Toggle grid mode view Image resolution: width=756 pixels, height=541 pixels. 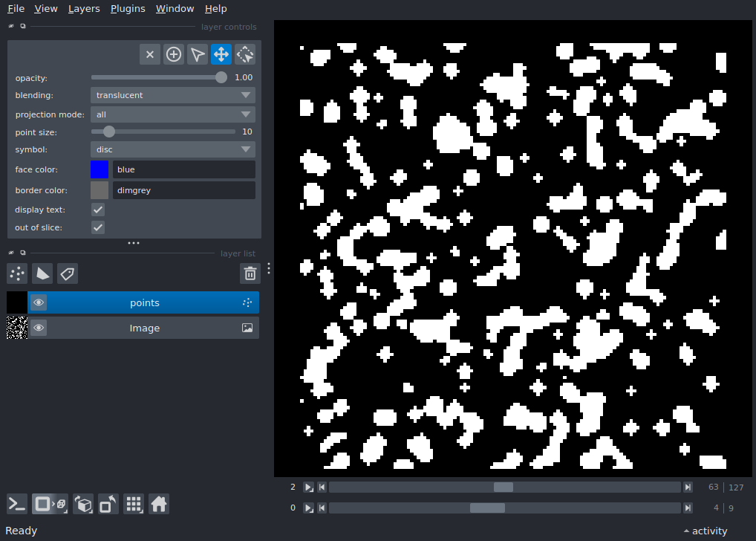[x=134, y=505]
